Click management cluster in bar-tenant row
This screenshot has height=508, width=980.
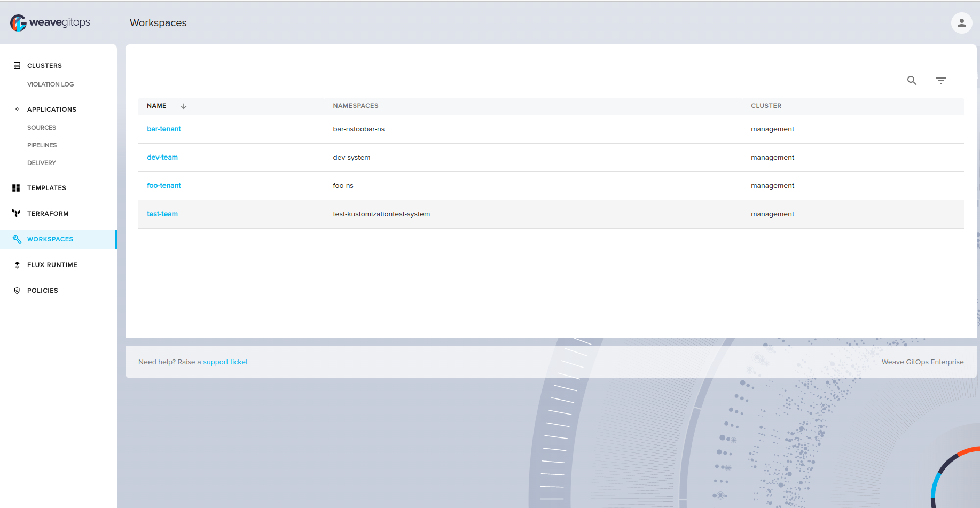pyautogui.click(x=772, y=129)
